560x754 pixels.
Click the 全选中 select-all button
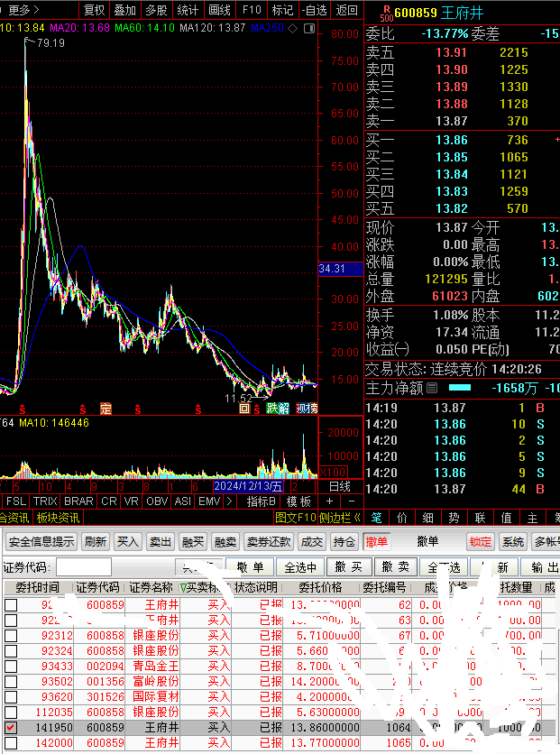click(x=300, y=567)
